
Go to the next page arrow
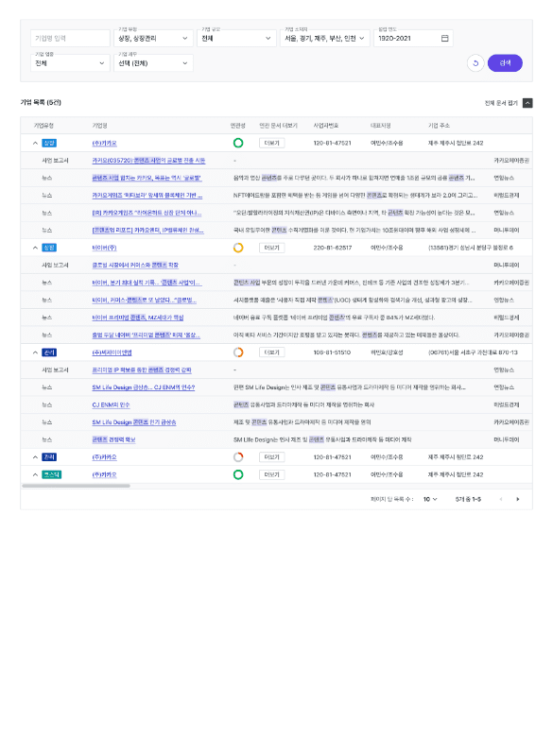(518, 499)
